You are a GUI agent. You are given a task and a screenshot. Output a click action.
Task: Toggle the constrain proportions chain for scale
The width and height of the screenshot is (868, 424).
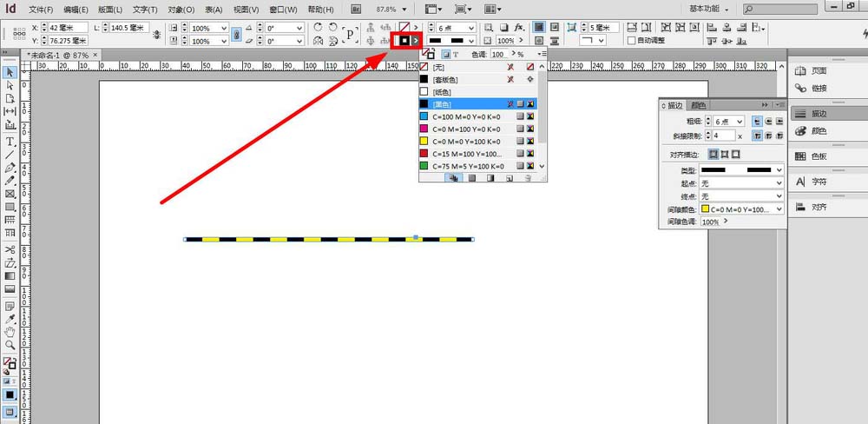tap(237, 34)
